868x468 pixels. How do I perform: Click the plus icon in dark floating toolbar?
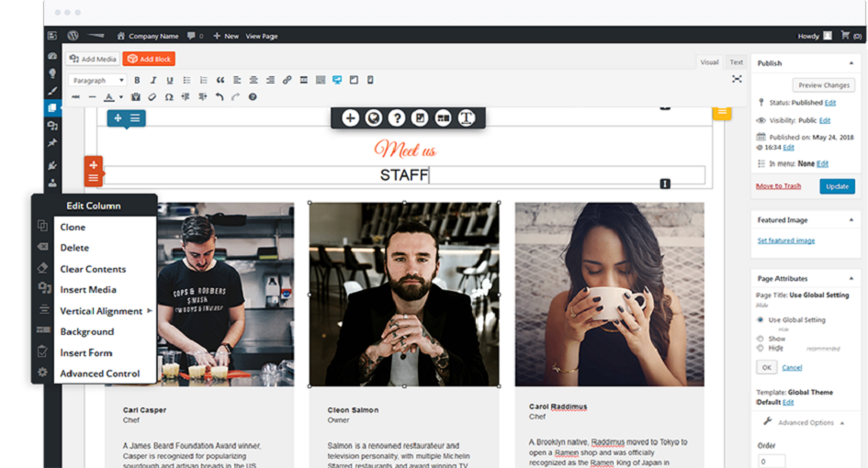(x=350, y=117)
